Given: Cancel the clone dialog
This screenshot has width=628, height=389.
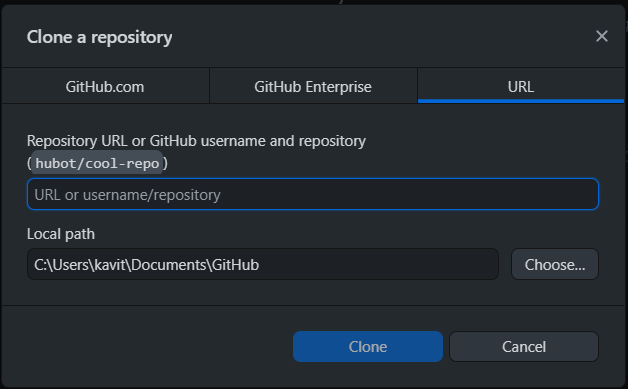Looking at the screenshot, I should 524,347.
